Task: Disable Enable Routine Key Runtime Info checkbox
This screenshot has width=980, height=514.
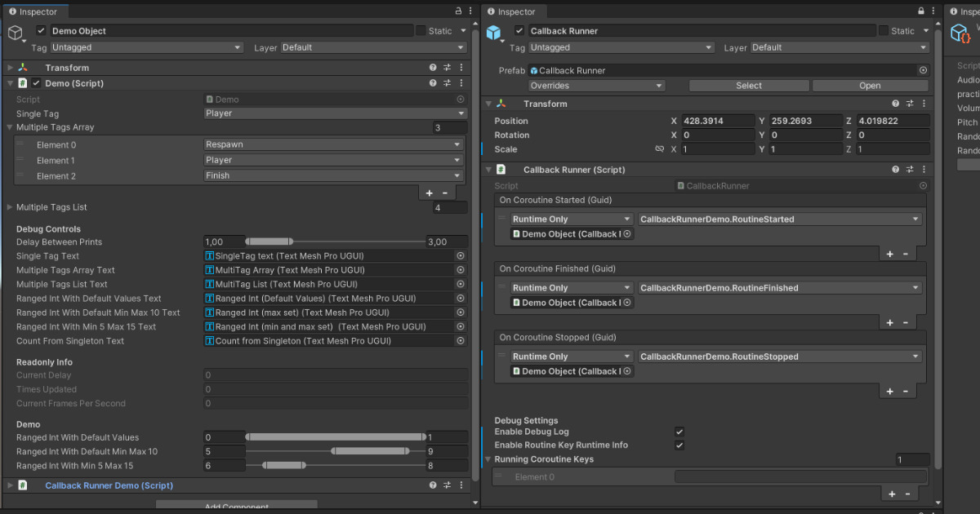Action: [679, 445]
